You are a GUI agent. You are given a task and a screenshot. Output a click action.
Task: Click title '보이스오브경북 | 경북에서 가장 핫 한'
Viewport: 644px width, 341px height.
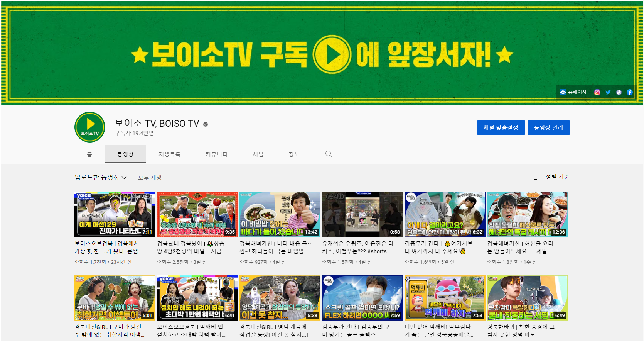(108, 248)
